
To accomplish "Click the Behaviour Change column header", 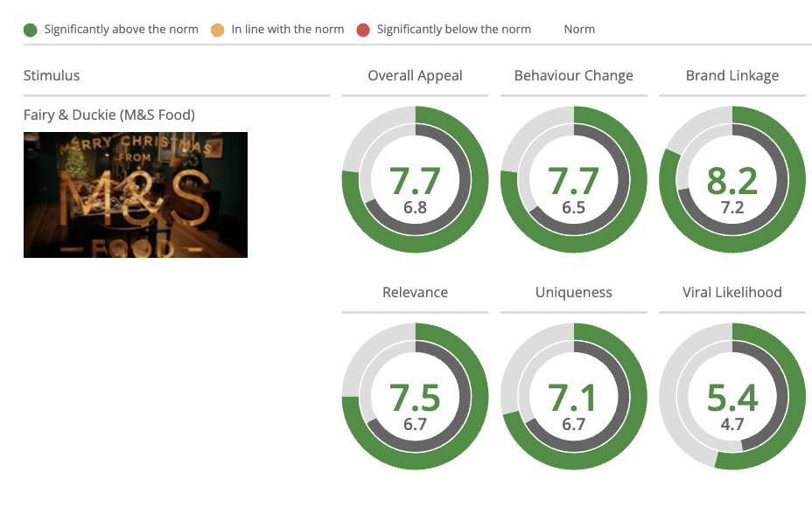I will [x=573, y=75].
